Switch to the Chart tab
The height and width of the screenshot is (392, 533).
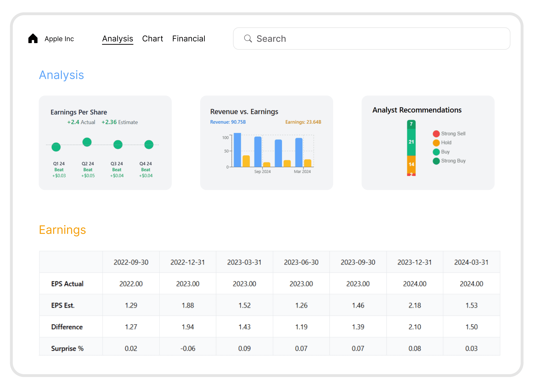[153, 39]
